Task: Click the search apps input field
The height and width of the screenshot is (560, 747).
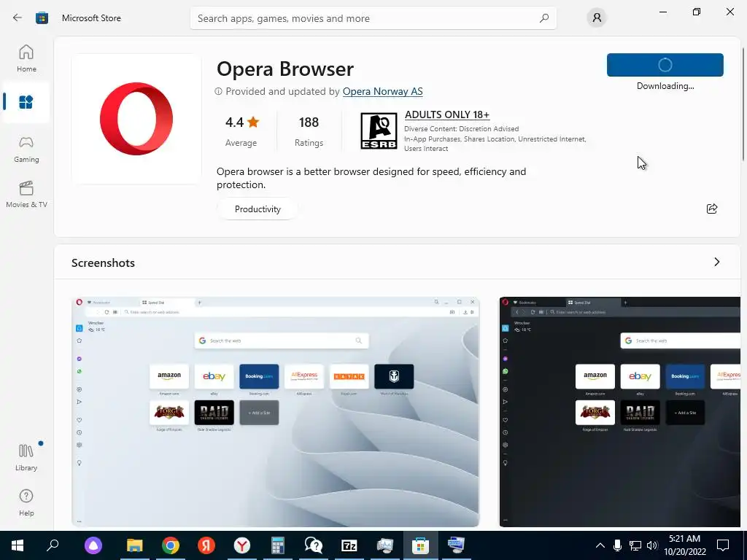Action: pos(373,18)
